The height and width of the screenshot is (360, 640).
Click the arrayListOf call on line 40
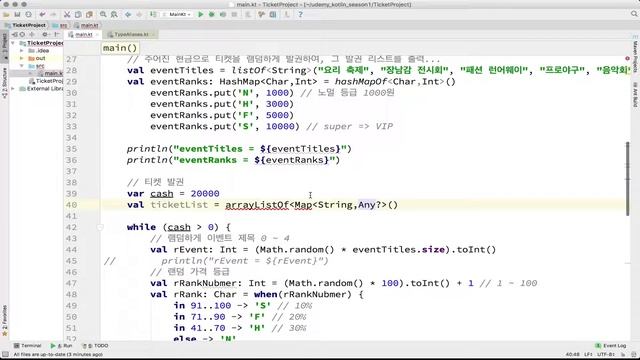pyautogui.click(x=257, y=205)
